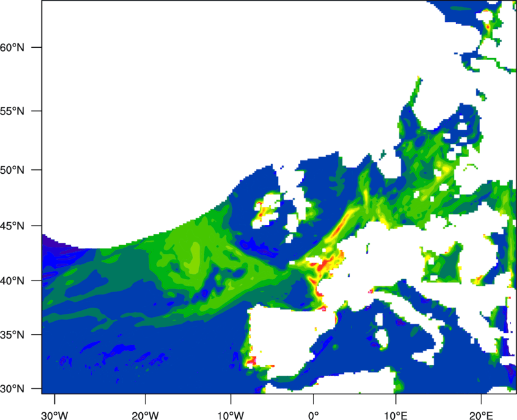Click the 60°N latitude label
517x420 pixels.
point(12,47)
